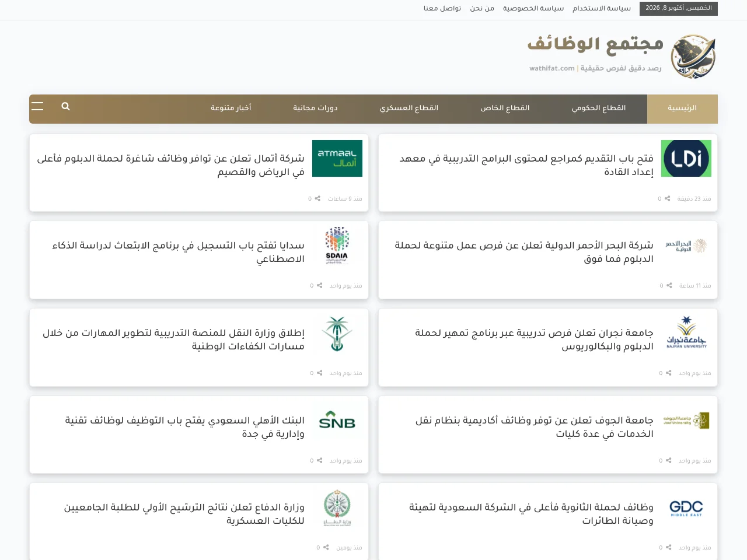The image size is (747, 560).
Task: Open the search icon in navigation bar
Action: click(65, 106)
